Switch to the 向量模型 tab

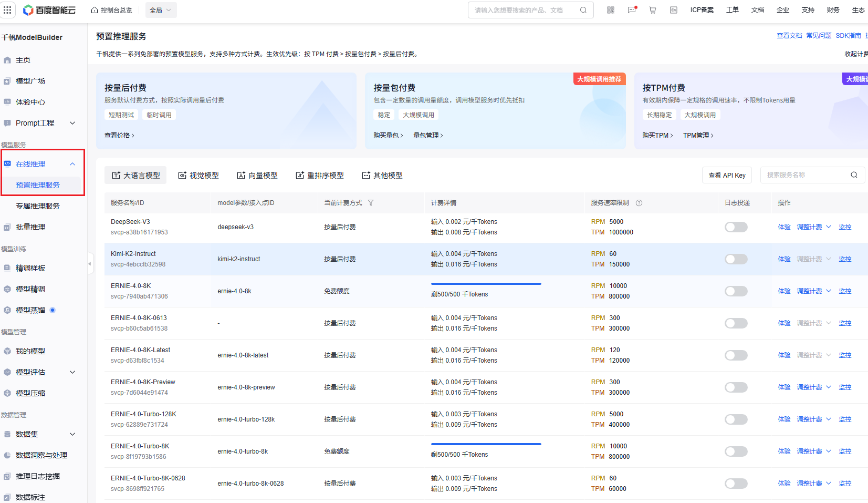point(257,176)
